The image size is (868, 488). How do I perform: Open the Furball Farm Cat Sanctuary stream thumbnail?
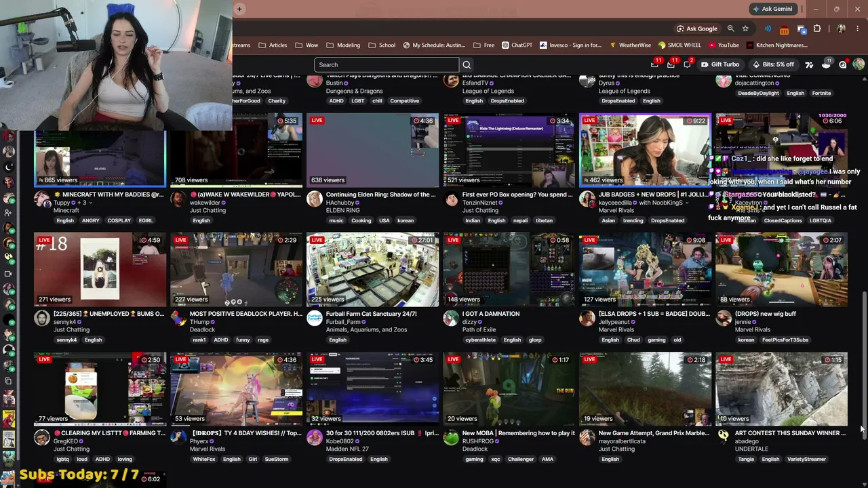click(372, 270)
